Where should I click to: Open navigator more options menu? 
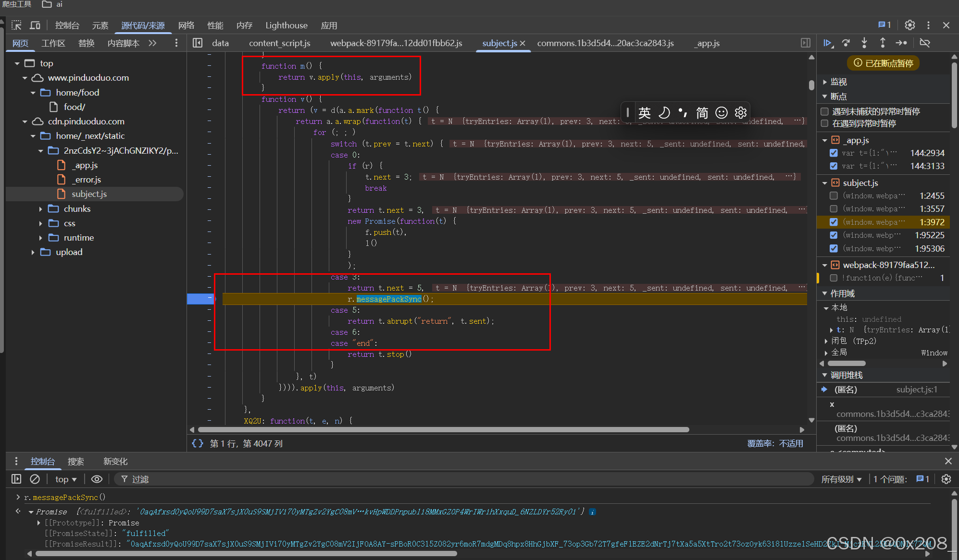[x=176, y=43]
